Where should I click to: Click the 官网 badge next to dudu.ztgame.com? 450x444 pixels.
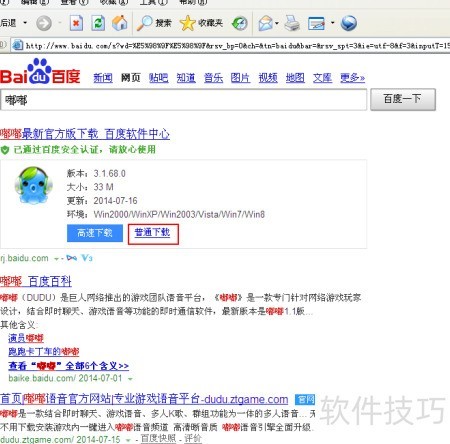click(305, 399)
